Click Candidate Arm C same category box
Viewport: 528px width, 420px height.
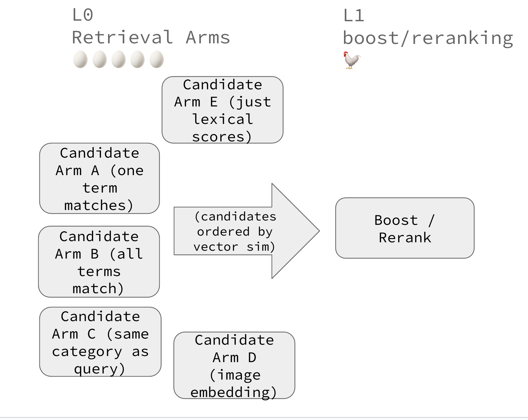pyautogui.click(x=100, y=342)
